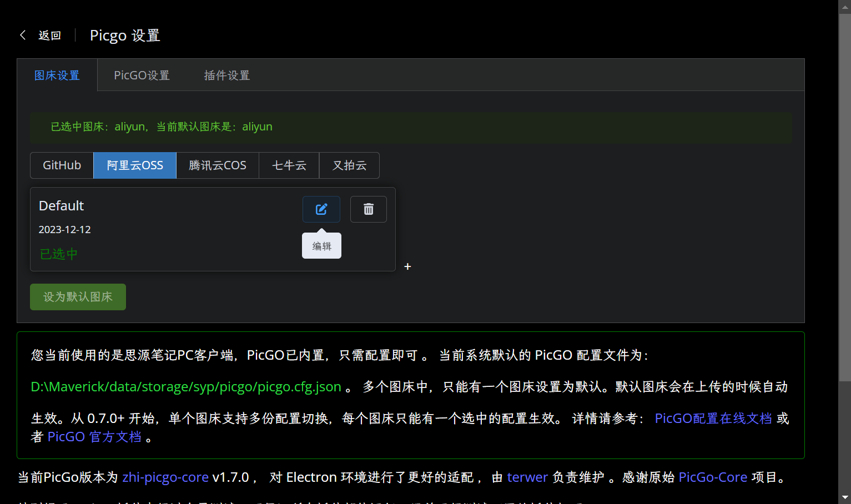851x504 pixels.
Task: Select 阿里云OSS image host
Action: tap(135, 165)
